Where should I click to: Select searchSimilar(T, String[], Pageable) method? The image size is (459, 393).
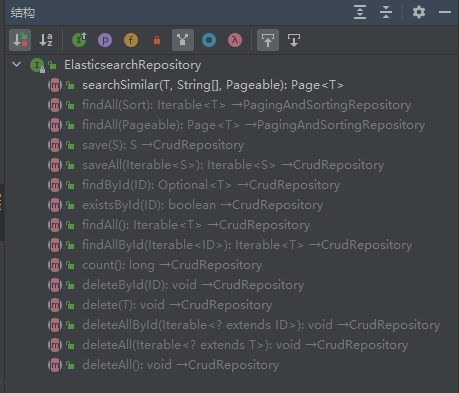(213, 85)
